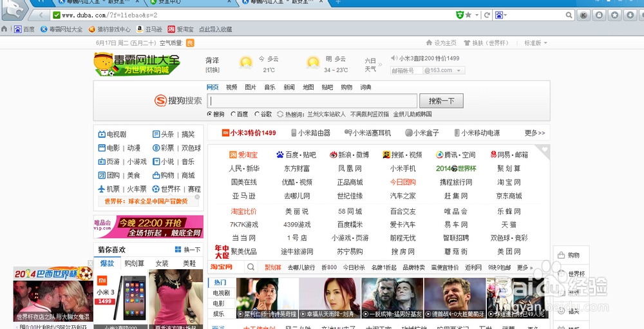Image resolution: width=644 pixels, height=329 pixels.
Task: Open 百度·贴吧 site link
Action: [x=296, y=155]
